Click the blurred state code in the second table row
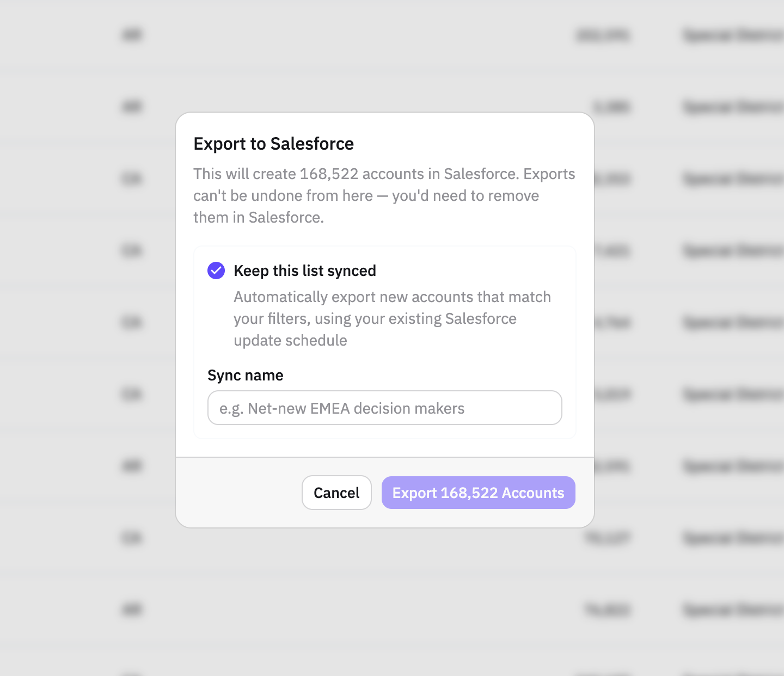 pyautogui.click(x=132, y=107)
